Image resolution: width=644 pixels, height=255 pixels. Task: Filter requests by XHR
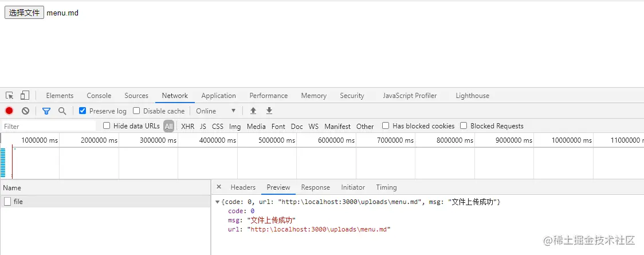tap(188, 127)
